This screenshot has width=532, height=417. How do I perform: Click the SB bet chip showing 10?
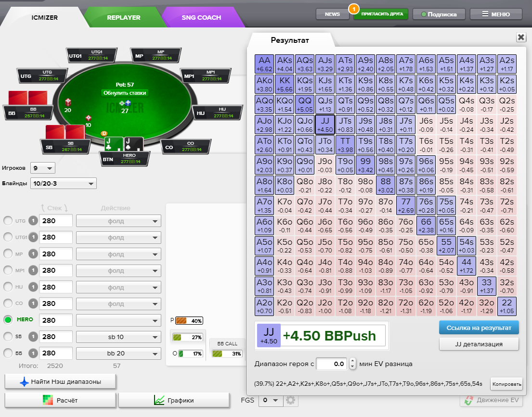(88, 118)
